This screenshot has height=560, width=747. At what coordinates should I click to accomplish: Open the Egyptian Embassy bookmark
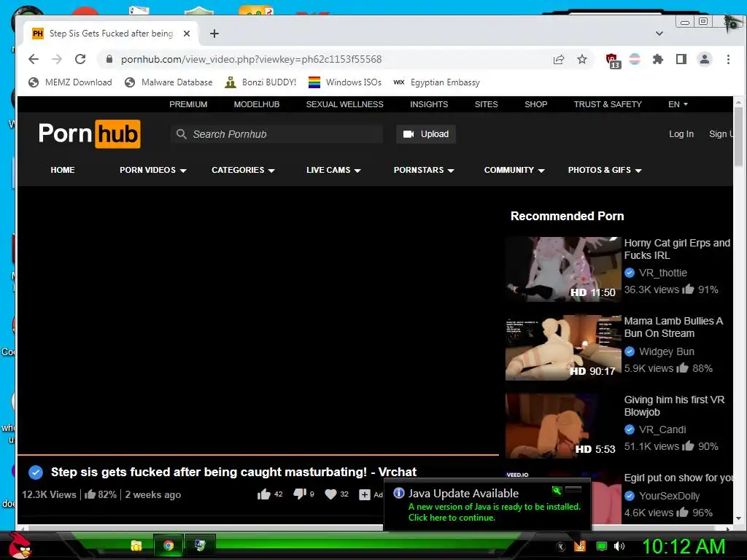(436, 82)
